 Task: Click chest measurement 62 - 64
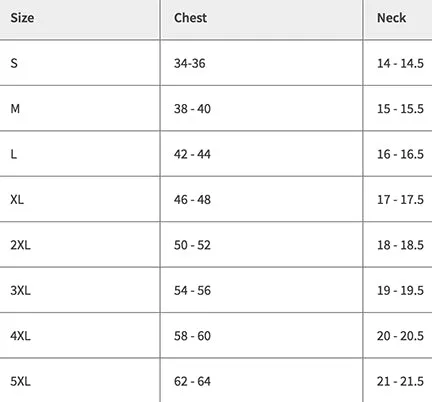point(192,381)
